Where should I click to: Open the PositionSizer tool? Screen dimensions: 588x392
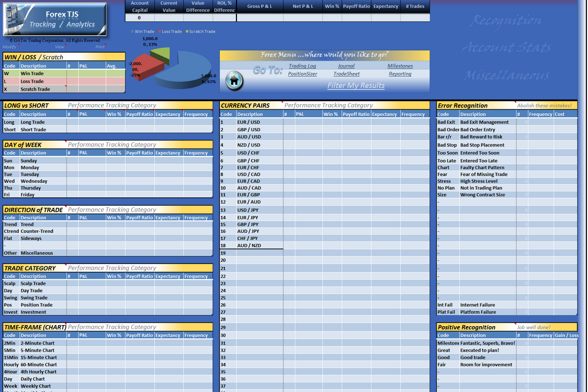click(x=302, y=74)
